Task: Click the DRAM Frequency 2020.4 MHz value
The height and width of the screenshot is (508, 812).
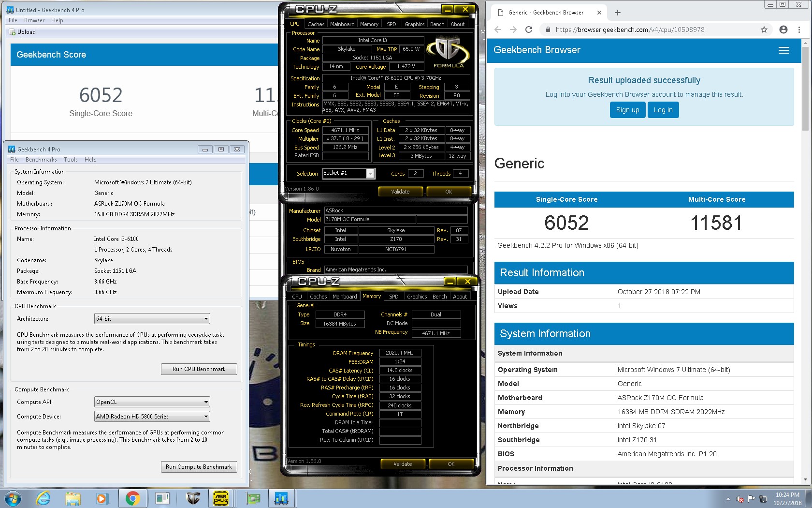Action: 400,353
